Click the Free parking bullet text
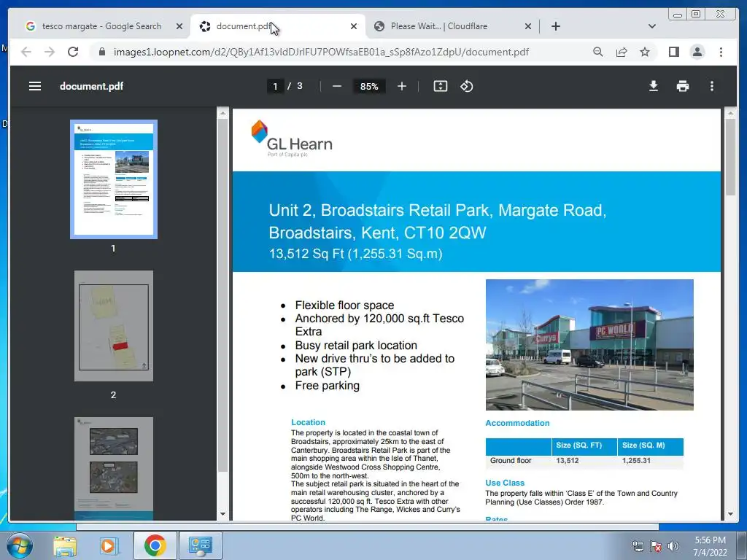The width and height of the screenshot is (747, 560). (x=327, y=386)
